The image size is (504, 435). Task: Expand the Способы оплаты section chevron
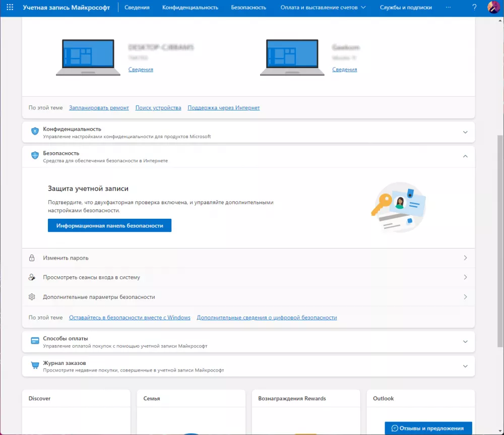[x=465, y=342]
